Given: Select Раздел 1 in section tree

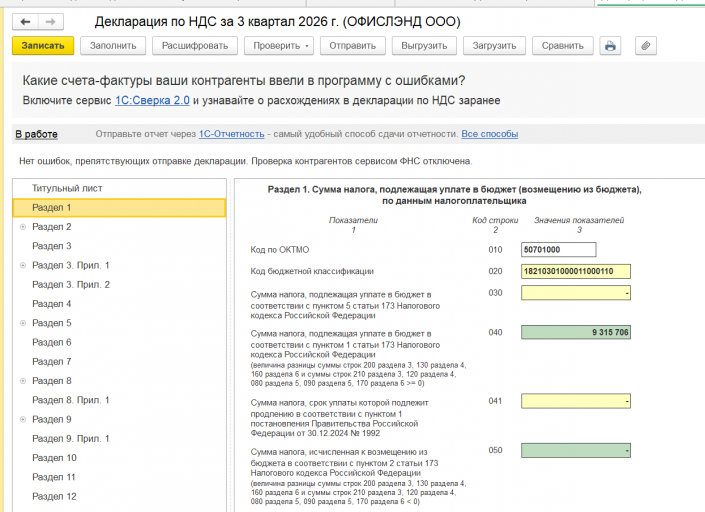Looking at the screenshot, I should click(x=119, y=208).
